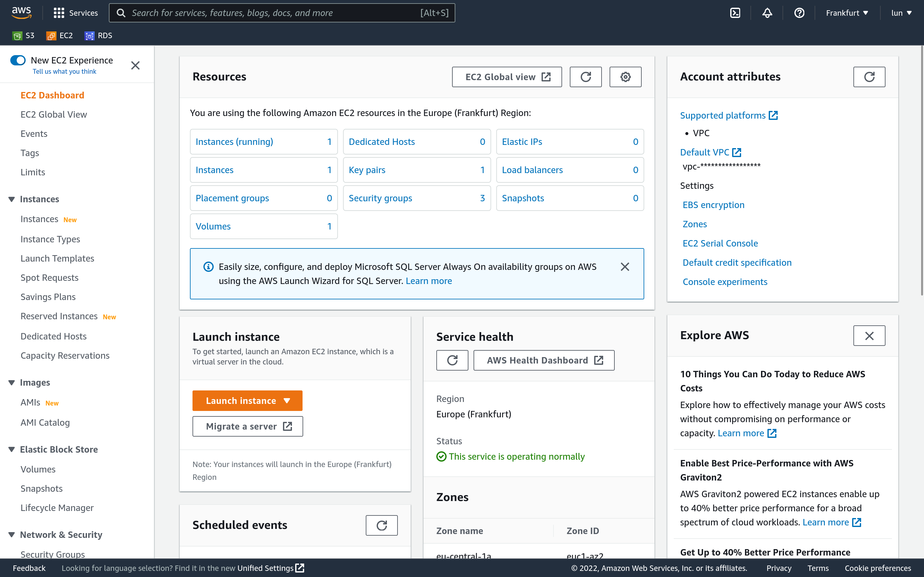Click the Instances running count tile
The width and height of the screenshot is (924, 577).
click(x=263, y=142)
